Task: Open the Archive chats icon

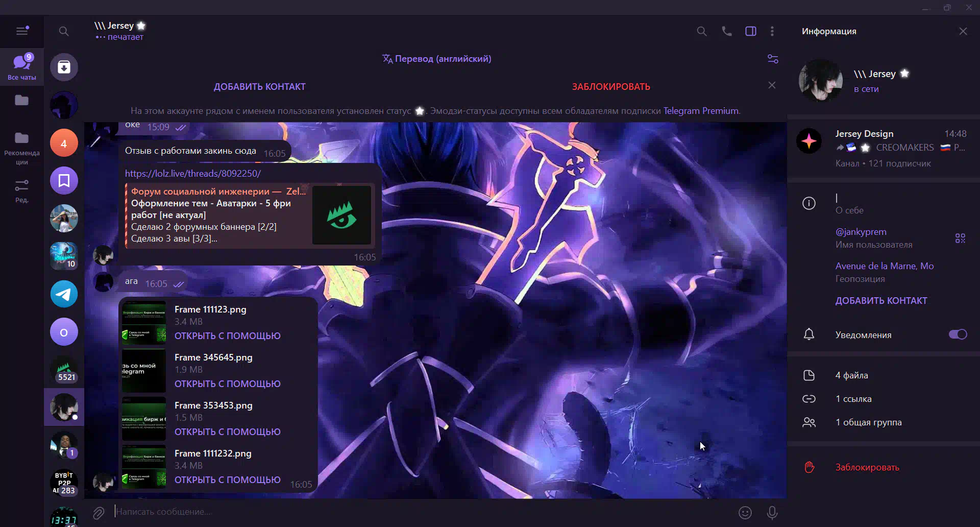Action: click(64, 67)
